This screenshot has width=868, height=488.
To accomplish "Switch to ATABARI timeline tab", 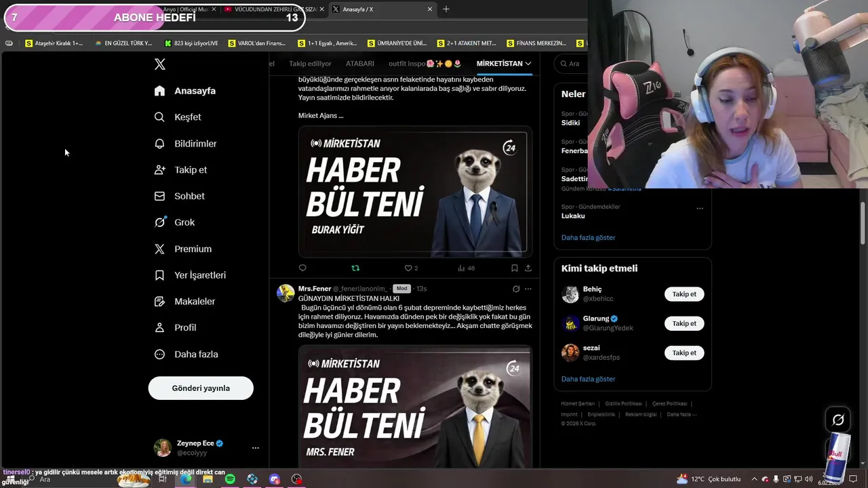I will tap(360, 64).
